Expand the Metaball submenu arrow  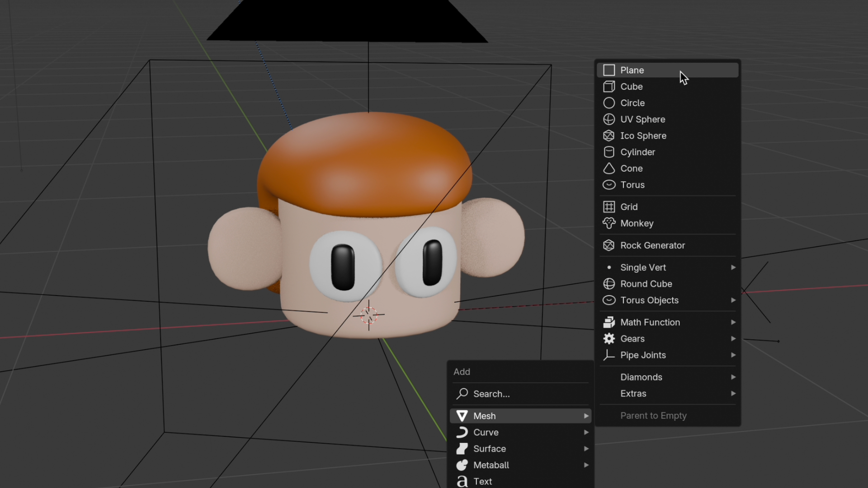(586, 465)
